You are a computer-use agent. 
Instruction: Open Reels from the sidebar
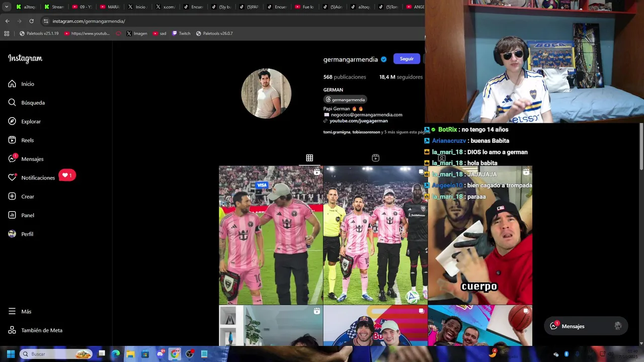[x=21, y=140]
